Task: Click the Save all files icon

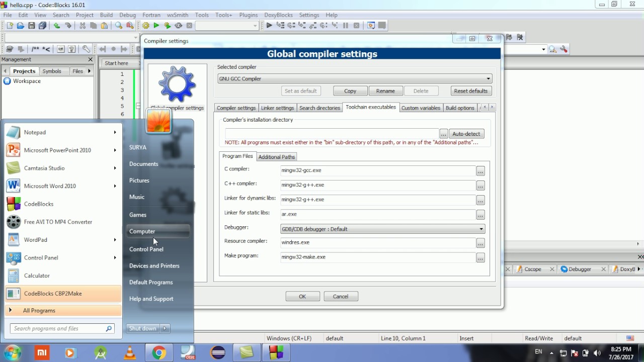Action: tap(42, 26)
